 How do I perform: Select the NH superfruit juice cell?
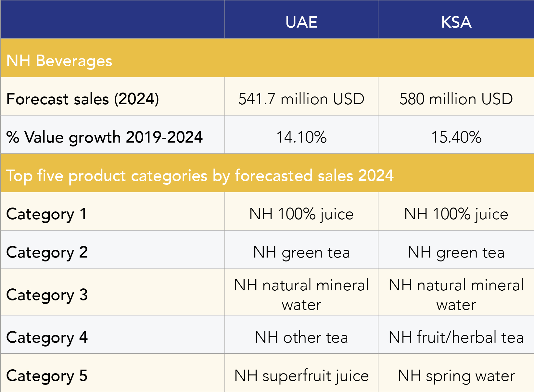[301, 376]
